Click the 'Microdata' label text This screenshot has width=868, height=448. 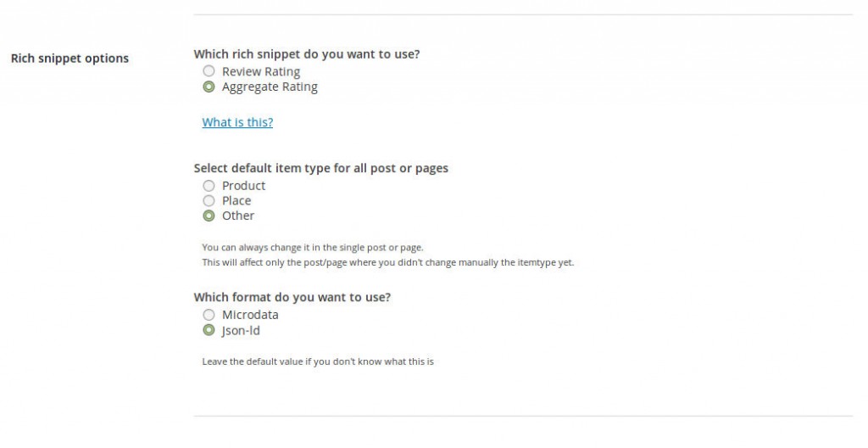pos(250,315)
